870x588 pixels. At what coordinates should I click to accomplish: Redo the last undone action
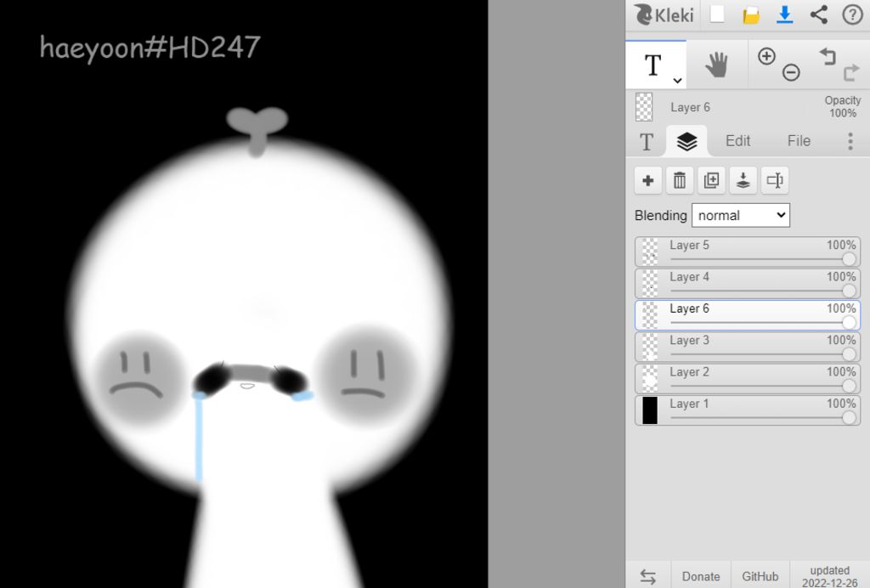tap(851, 73)
